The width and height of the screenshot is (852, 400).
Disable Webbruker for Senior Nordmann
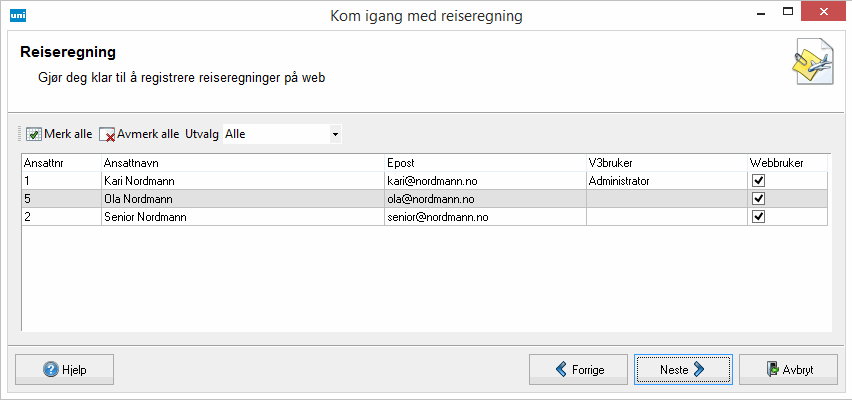758,217
